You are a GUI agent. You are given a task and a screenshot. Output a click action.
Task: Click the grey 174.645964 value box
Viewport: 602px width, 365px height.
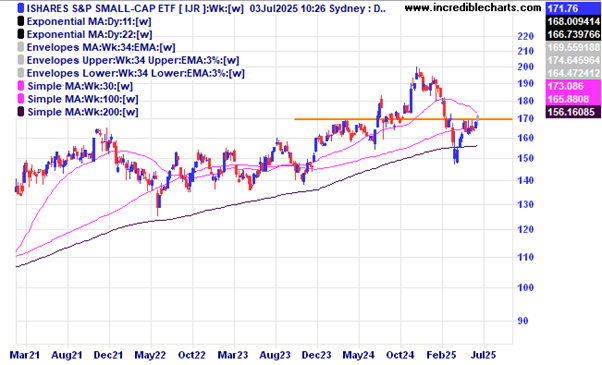[x=573, y=60]
